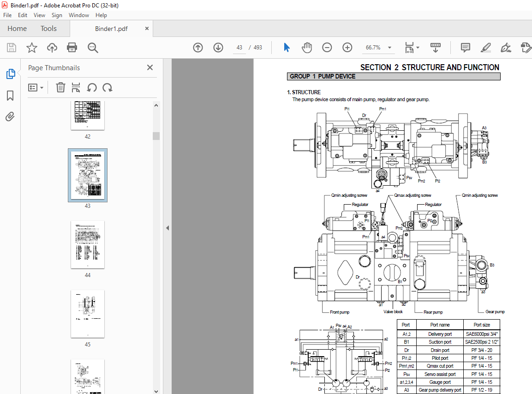
Task: Upload the file to Document Cloud
Action: coord(52,48)
